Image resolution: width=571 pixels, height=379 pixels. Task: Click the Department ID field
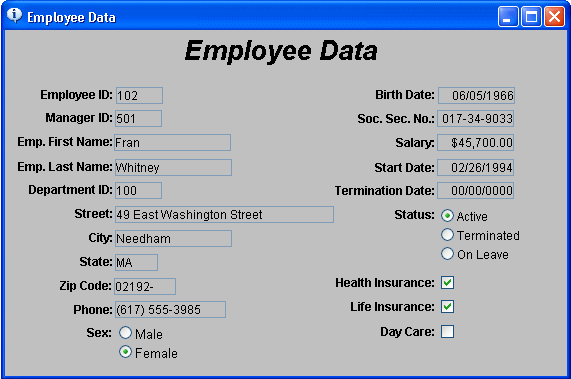[x=138, y=190]
